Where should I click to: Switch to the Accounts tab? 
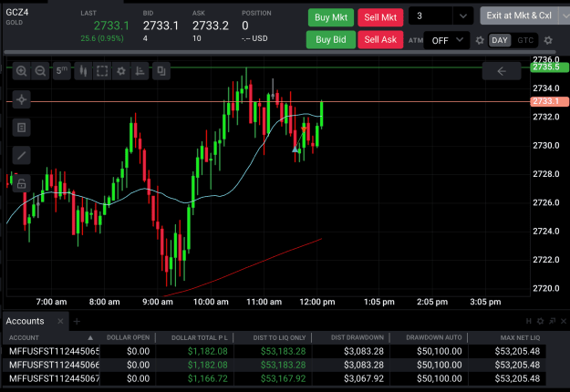pyautogui.click(x=26, y=321)
